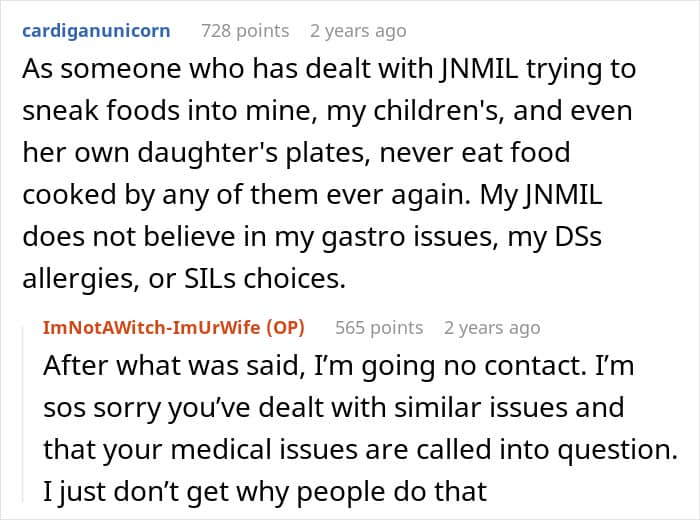Click the 728 points score

(x=245, y=31)
